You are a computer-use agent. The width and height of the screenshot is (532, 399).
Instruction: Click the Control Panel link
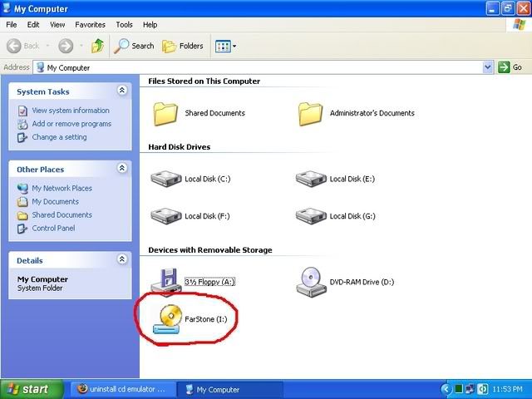pyautogui.click(x=53, y=229)
